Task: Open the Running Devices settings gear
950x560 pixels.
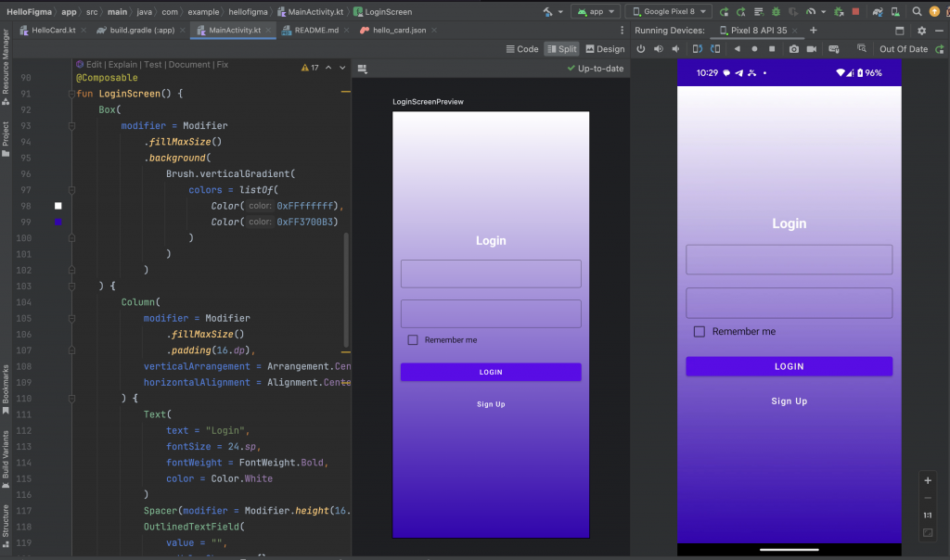Action: [921, 31]
